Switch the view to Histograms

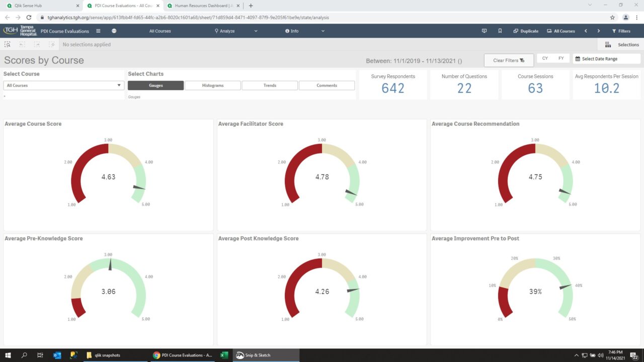[212, 85]
